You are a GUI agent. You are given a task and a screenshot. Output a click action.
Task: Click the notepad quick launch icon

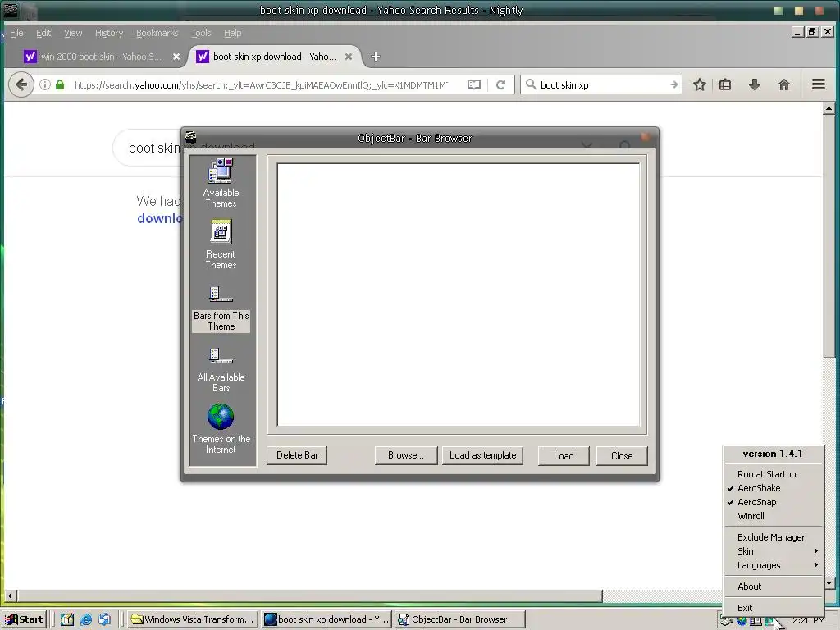click(67, 620)
